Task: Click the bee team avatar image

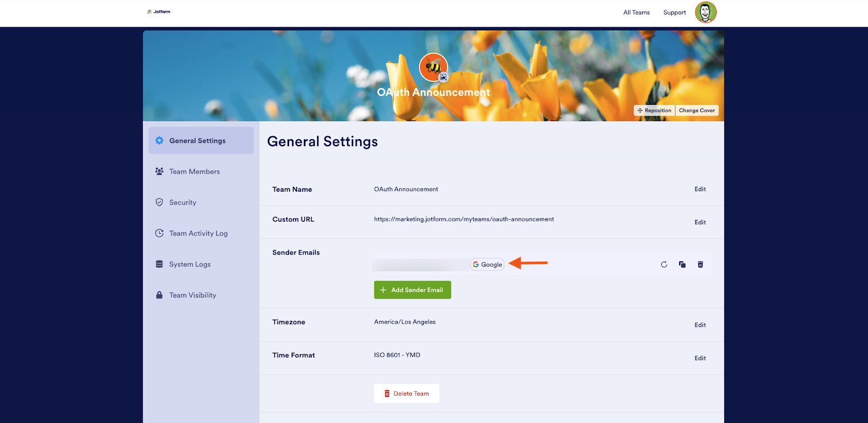Action: tap(433, 67)
